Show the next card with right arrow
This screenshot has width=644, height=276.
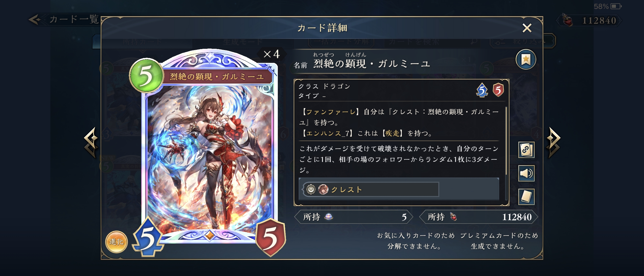point(554,143)
